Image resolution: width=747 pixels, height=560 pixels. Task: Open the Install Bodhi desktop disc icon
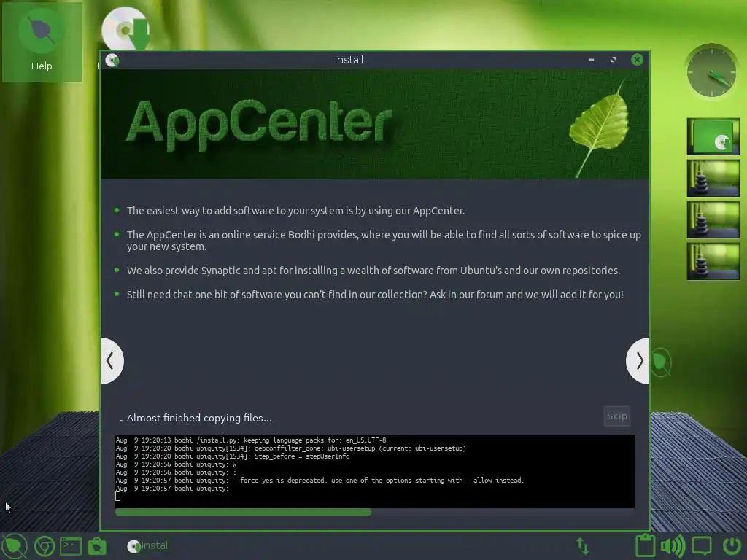tap(126, 28)
